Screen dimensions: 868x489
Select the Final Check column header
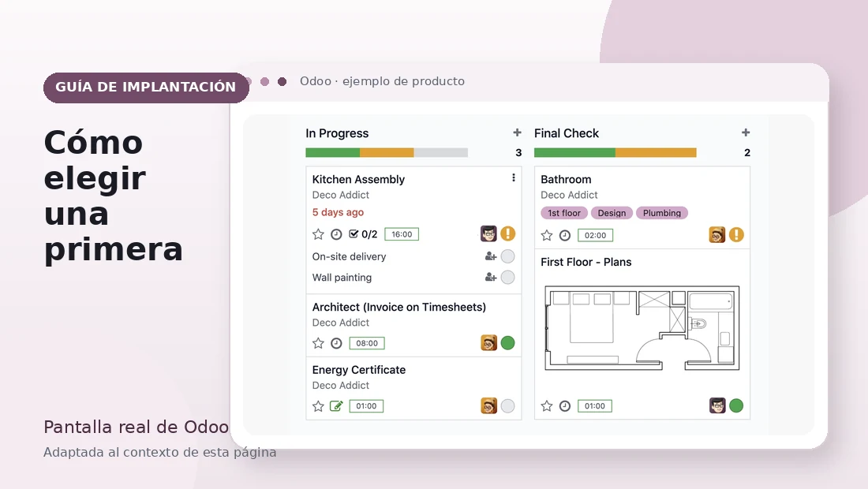[x=567, y=133]
